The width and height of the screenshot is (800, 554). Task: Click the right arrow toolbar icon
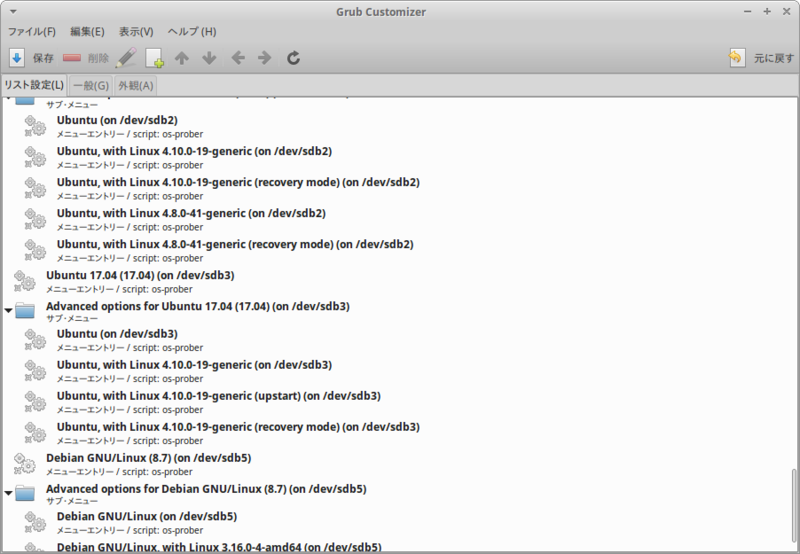(x=264, y=58)
